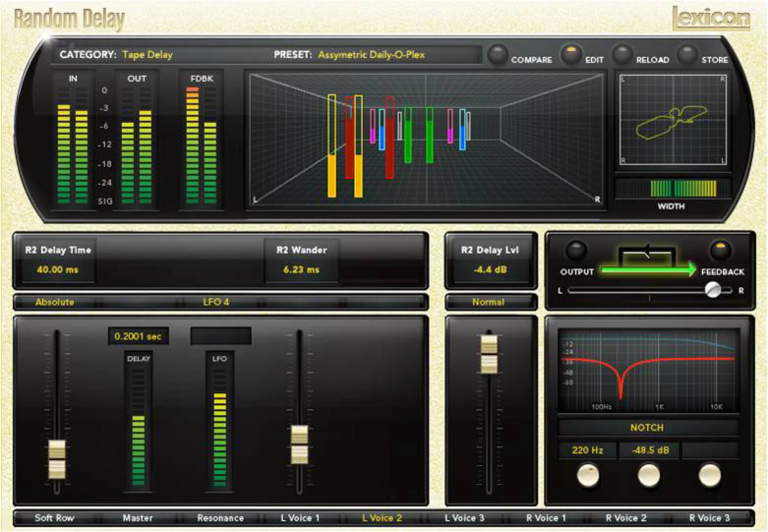
Task: Click the knob under -48.5 dB
Action: coord(649,475)
